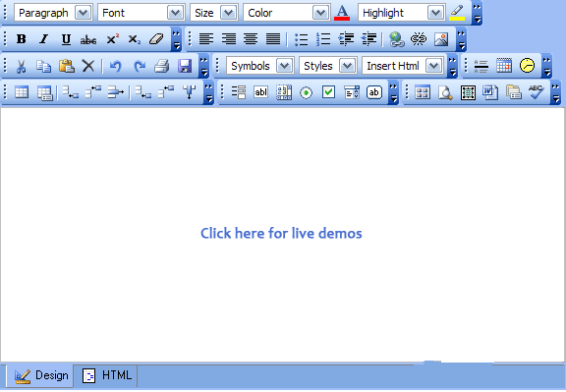Toggle italic formatting
566x392 pixels.
pyautogui.click(x=43, y=39)
